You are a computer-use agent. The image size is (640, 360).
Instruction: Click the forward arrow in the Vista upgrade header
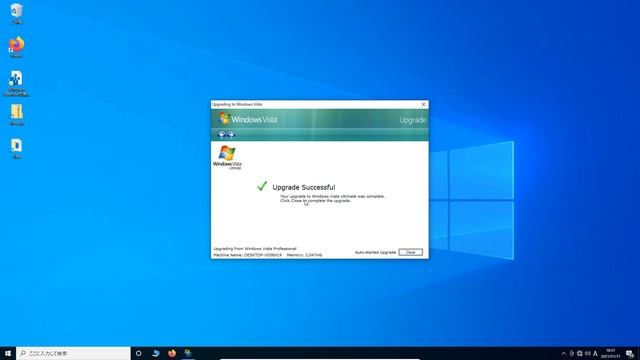point(231,134)
